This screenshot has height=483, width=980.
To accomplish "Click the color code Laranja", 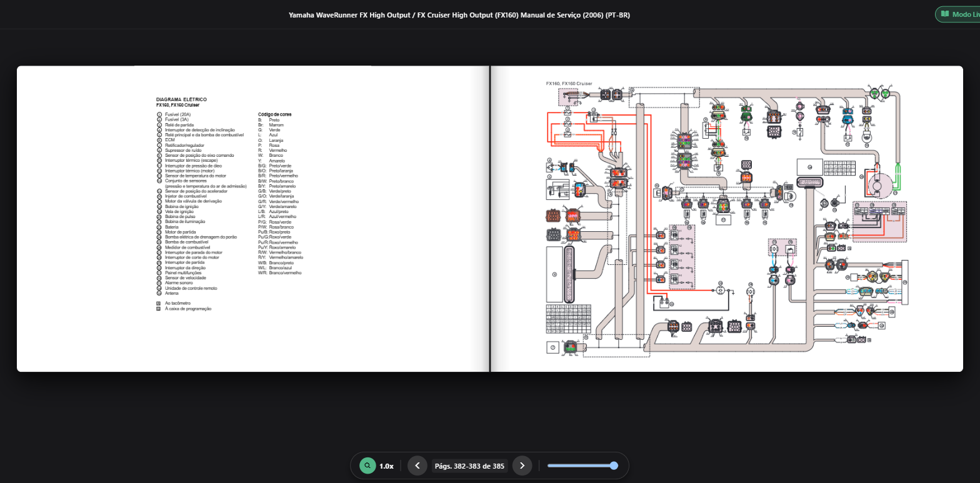I will coord(276,140).
